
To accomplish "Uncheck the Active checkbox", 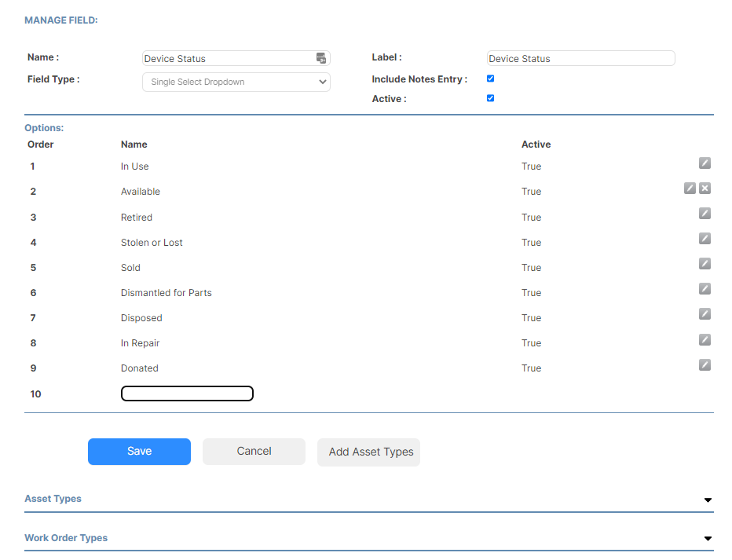I will pyautogui.click(x=490, y=98).
